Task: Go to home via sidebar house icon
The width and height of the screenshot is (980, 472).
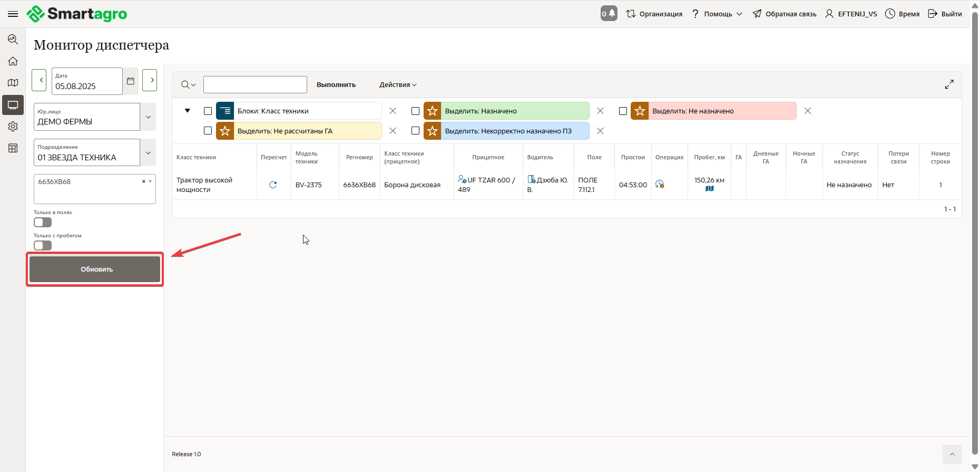Action: point(13,61)
